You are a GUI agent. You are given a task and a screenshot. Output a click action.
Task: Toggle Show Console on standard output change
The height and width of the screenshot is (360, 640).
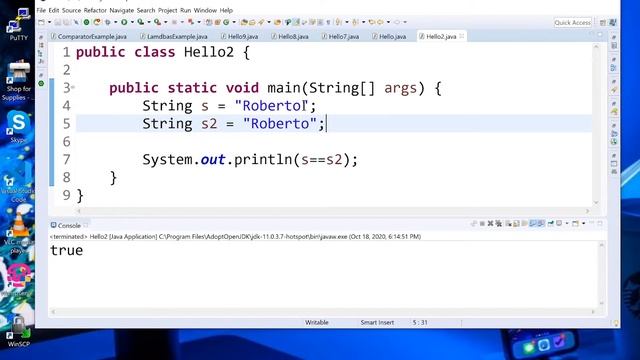[532, 224]
